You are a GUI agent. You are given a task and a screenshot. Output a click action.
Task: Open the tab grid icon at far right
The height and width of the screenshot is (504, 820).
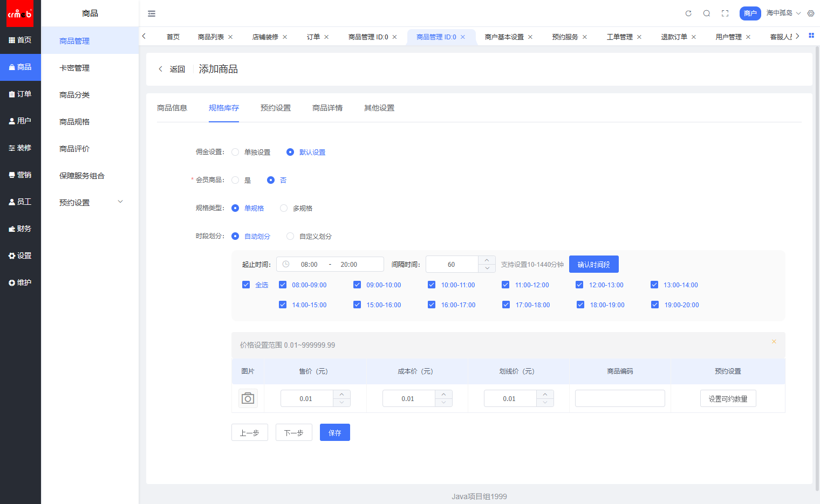click(x=811, y=36)
